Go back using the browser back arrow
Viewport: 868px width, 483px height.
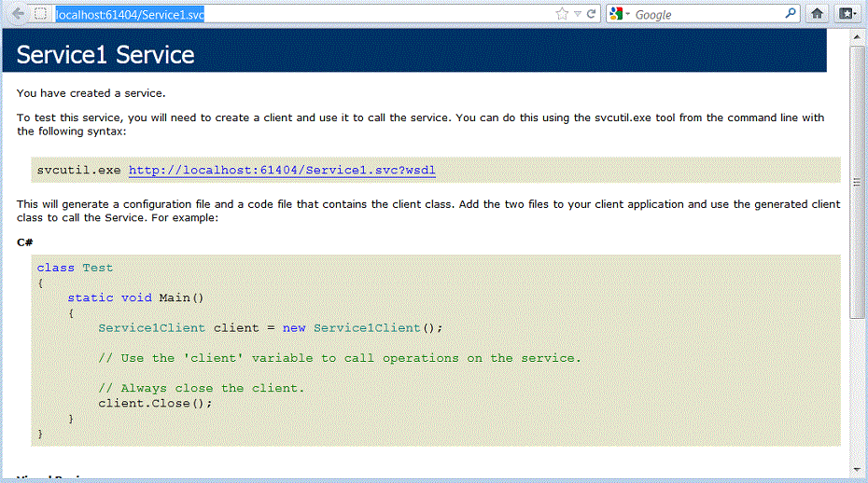click(17, 14)
